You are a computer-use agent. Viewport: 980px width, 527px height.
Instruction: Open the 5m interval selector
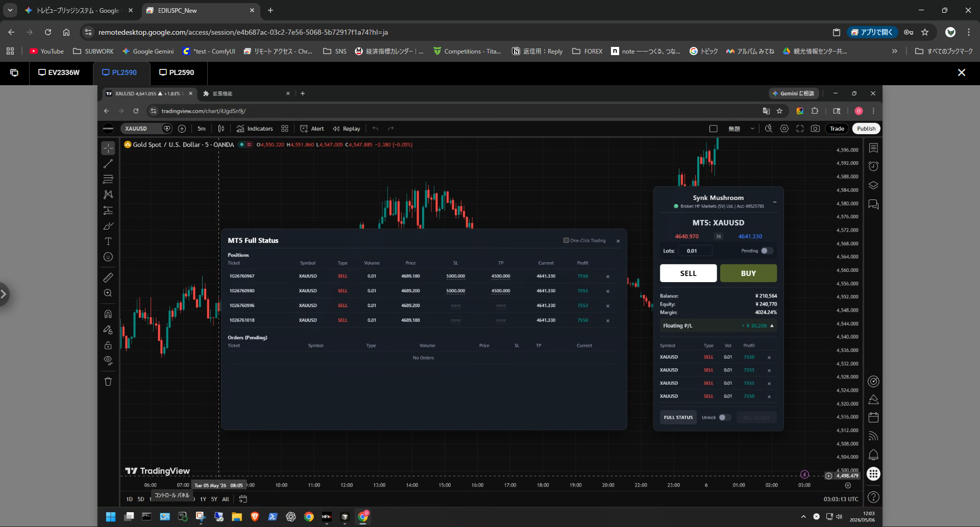click(202, 129)
